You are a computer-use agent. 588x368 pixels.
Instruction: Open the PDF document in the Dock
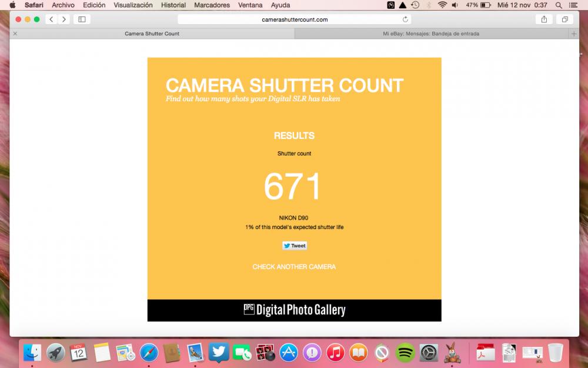[x=486, y=353]
